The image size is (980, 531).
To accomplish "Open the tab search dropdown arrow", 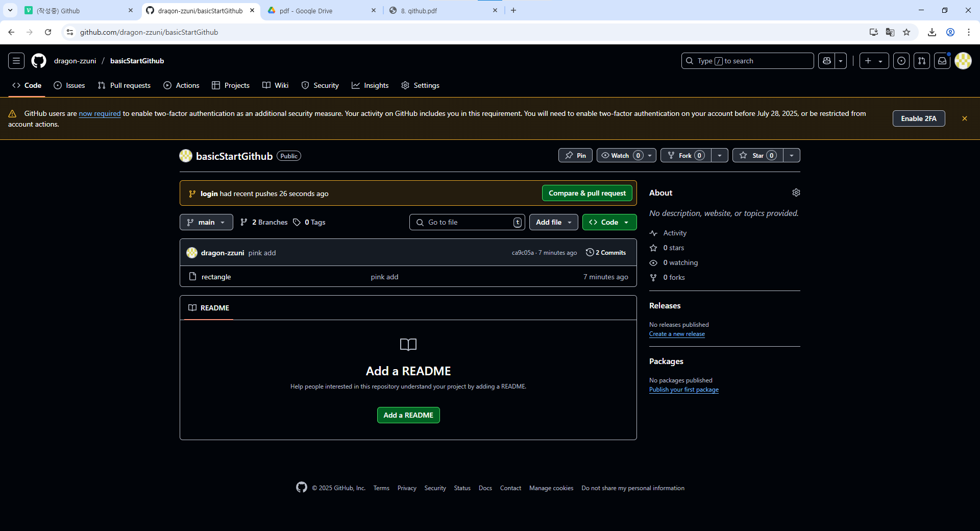I will pyautogui.click(x=10, y=10).
